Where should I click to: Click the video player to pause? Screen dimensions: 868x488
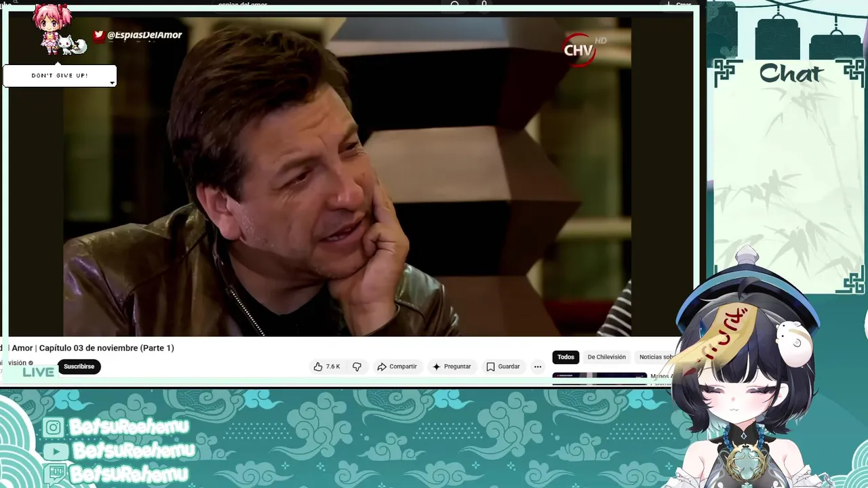pyautogui.click(x=347, y=176)
